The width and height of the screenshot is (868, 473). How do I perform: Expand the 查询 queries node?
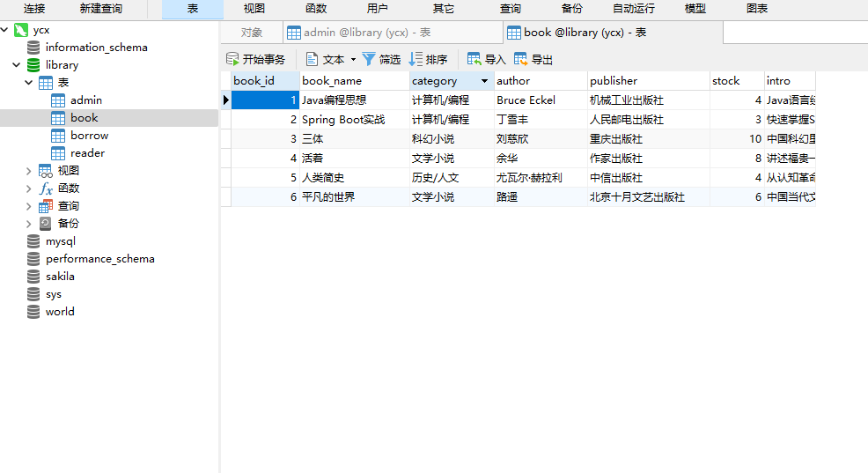coord(29,207)
